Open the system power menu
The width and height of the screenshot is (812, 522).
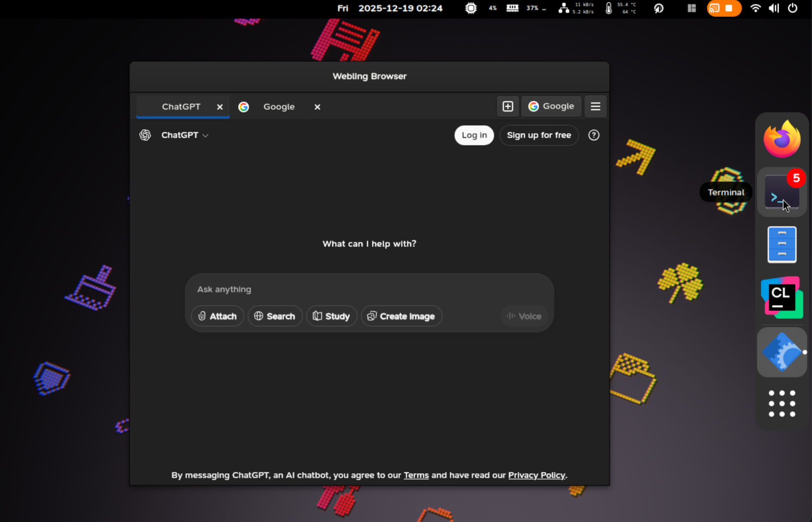pyautogui.click(x=792, y=8)
